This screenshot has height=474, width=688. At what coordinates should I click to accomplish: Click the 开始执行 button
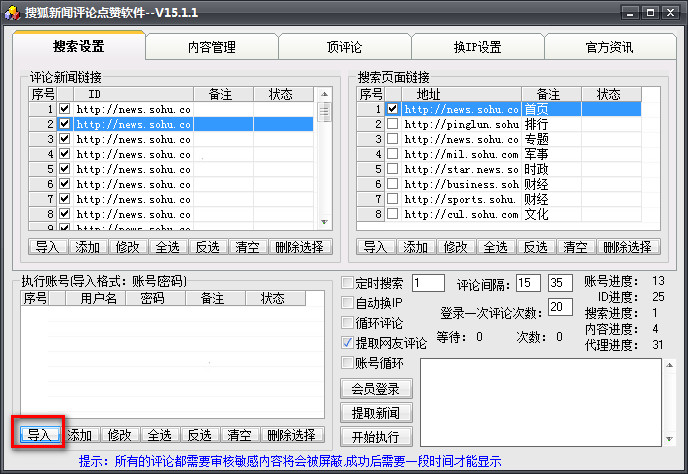point(376,437)
